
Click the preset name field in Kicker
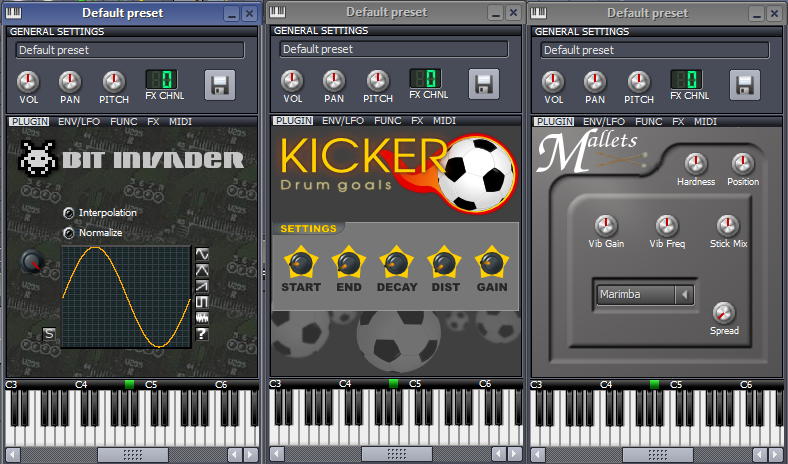click(394, 49)
